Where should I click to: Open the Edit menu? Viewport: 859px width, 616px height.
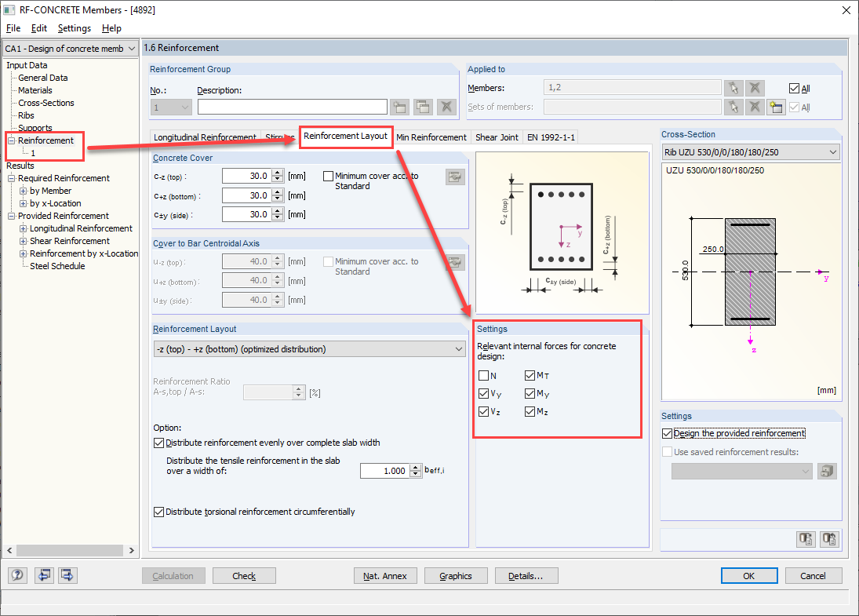click(x=39, y=28)
